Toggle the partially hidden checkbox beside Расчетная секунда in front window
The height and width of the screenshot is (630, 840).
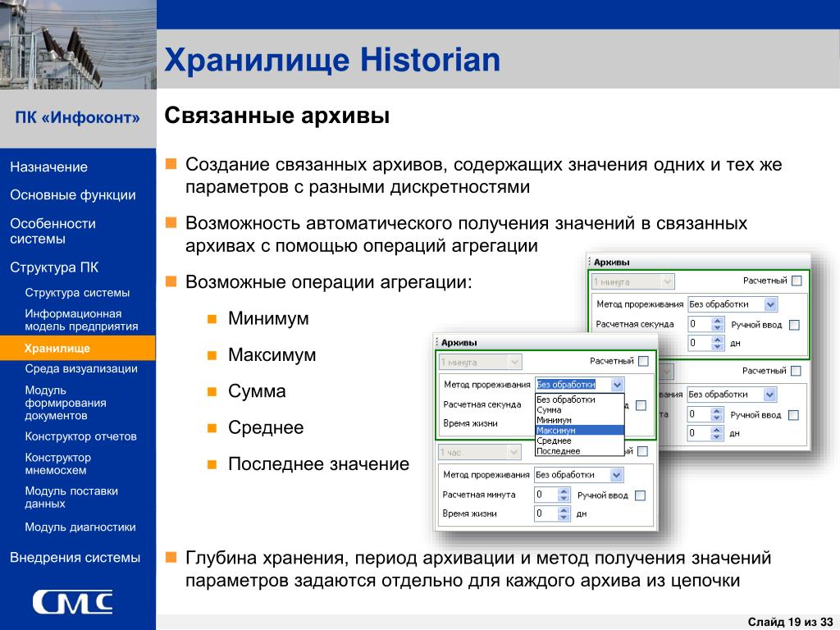pyautogui.click(x=641, y=405)
